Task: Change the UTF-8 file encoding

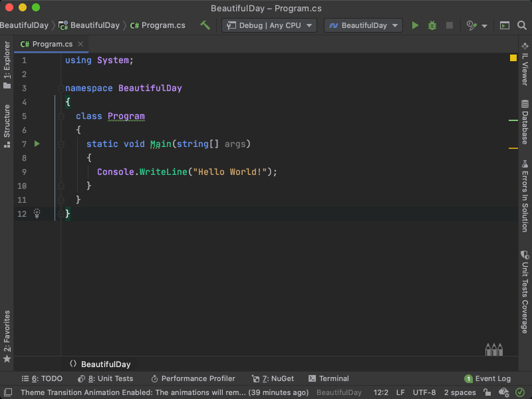Action: pyautogui.click(x=424, y=392)
